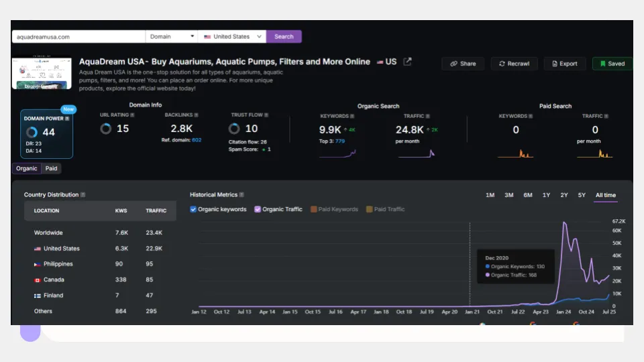Screen dimensions: 644x362
Task: Click the green Saved button
Action: click(612, 64)
